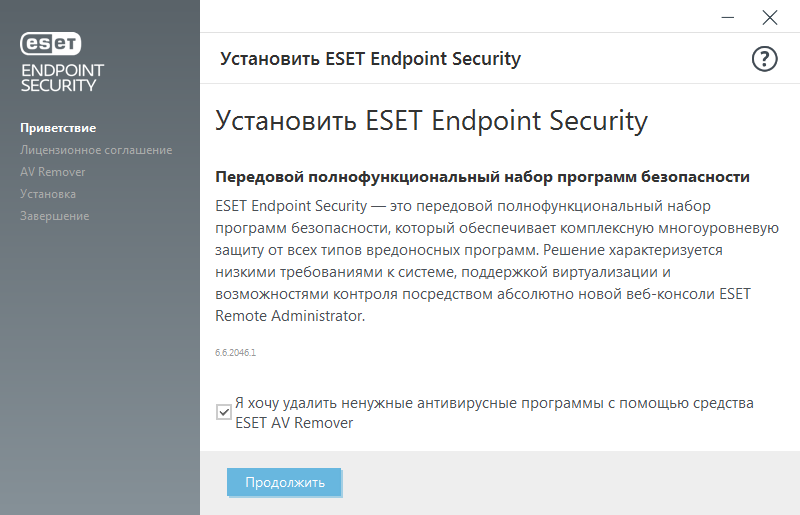Select AV Remover step in sidebar
800x515 pixels.
pyautogui.click(x=53, y=172)
